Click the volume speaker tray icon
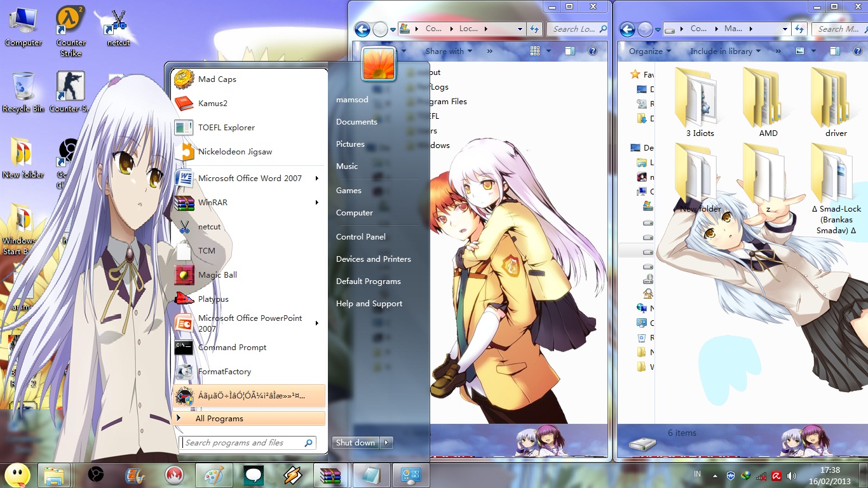 (x=791, y=475)
